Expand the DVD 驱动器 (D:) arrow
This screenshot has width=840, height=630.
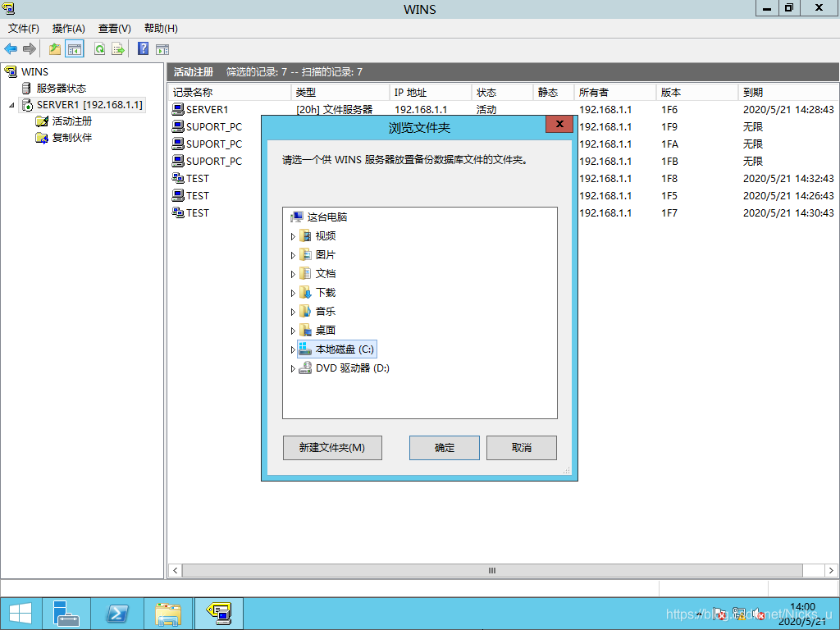[x=293, y=368]
